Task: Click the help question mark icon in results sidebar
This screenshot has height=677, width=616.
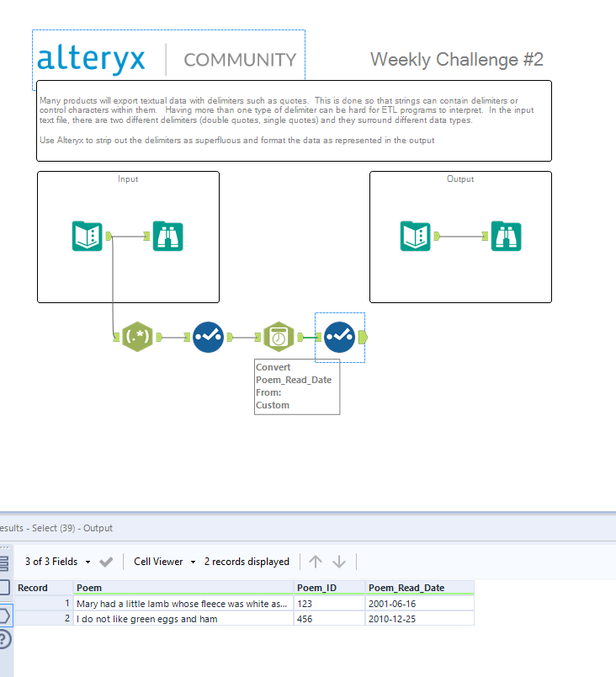Action: pyautogui.click(x=4, y=639)
